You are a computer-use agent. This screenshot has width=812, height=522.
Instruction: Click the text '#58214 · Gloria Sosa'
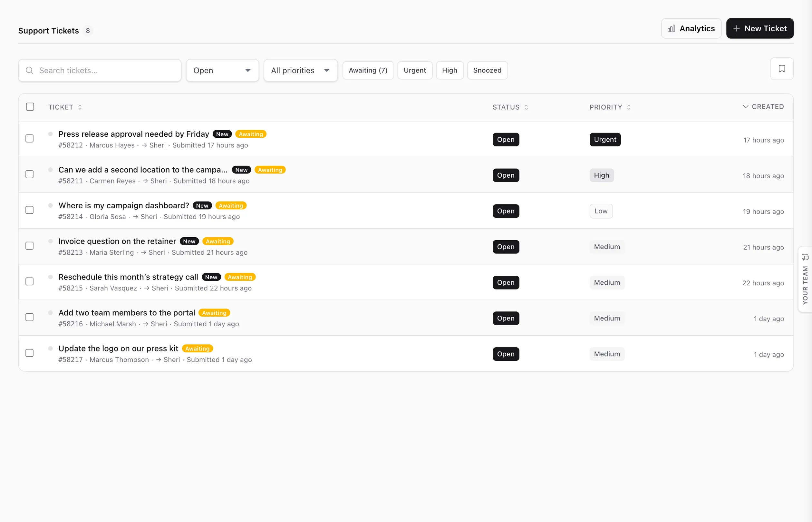tap(92, 217)
